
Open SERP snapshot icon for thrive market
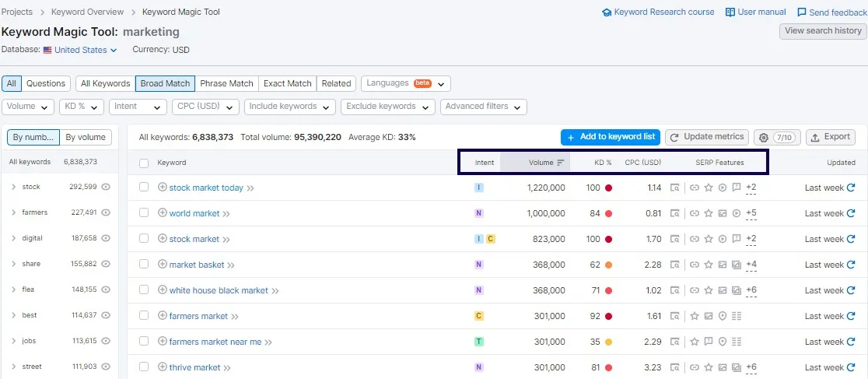pyautogui.click(x=674, y=367)
